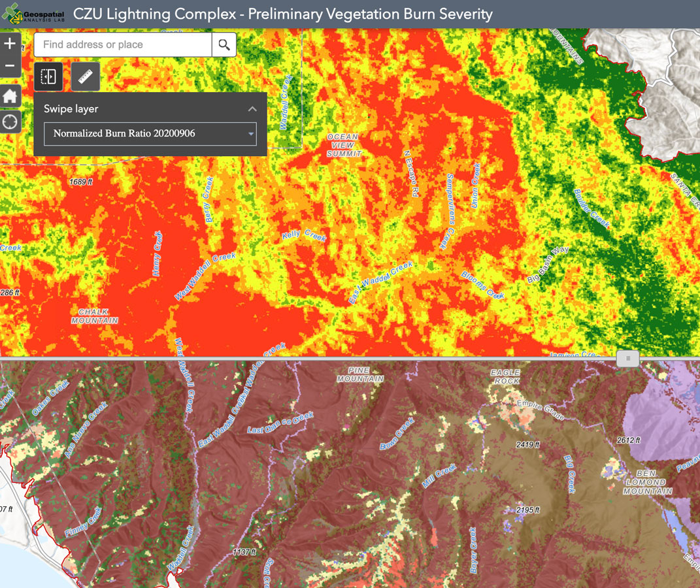Click the search magnifier icon
Viewport: 700px width, 588px height.
point(224,44)
